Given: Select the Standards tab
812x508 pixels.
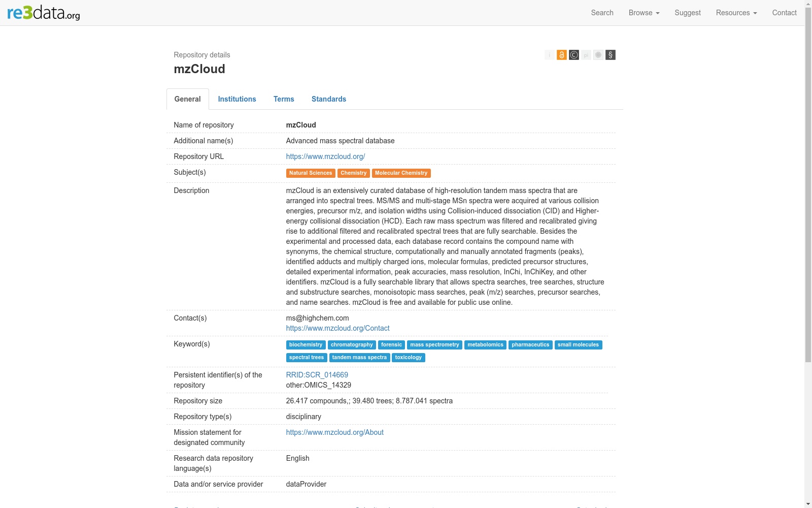Looking at the screenshot, I should coord(329,99).
